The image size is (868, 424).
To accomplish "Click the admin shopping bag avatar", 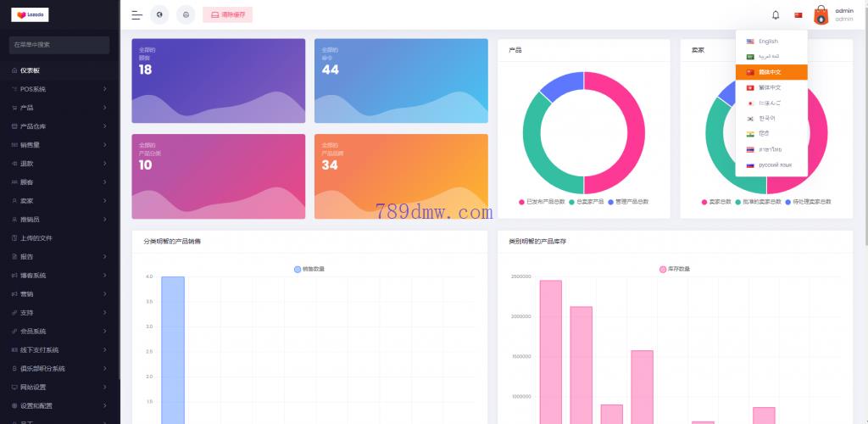I will 821,15.
